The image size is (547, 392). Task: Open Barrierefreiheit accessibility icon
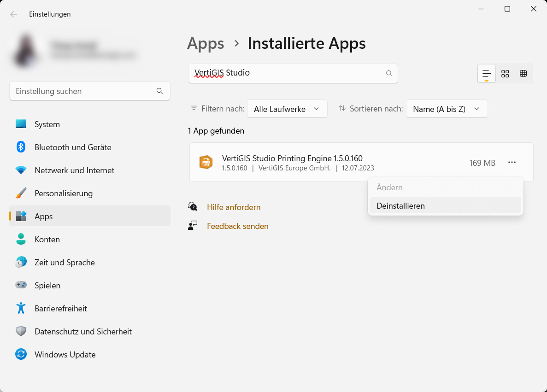pyautogui.click(x=21, y=308)
